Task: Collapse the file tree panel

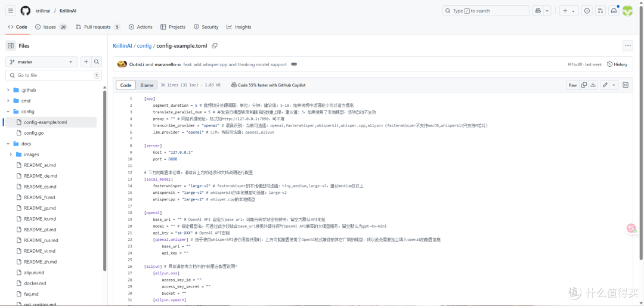Action: (11, 46)
